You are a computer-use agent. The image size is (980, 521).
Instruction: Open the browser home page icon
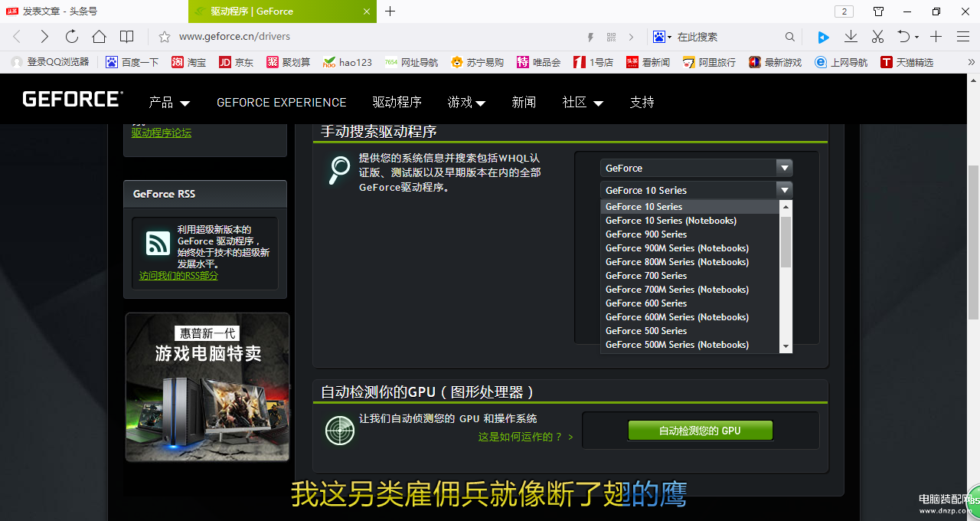coord(100,37)
